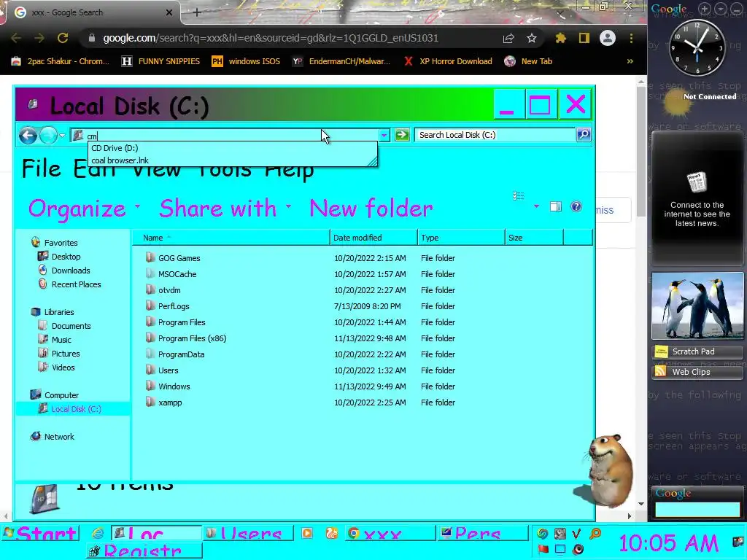The image size is (747, 560).
Task: Bookmark this page with the star icon
Action: [x=532, y=38]
